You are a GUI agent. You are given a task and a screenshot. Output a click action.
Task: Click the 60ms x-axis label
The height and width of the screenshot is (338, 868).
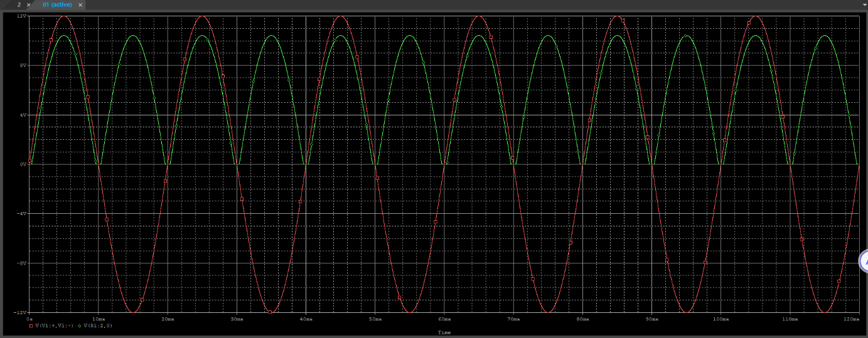click(444, 319)
